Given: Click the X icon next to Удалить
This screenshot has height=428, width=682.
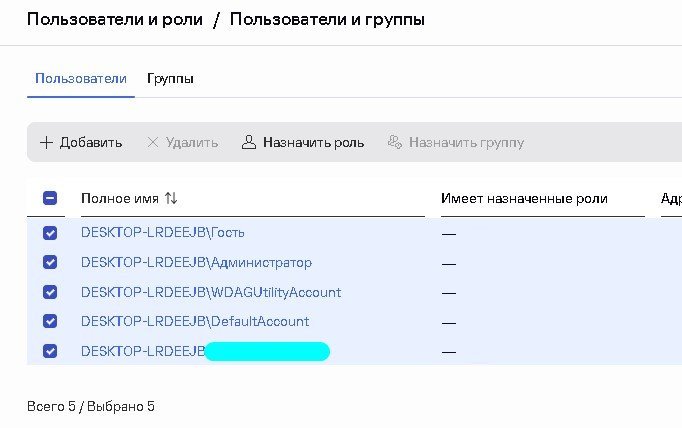Looking at the screenshot, I should (x=153, y=142).
